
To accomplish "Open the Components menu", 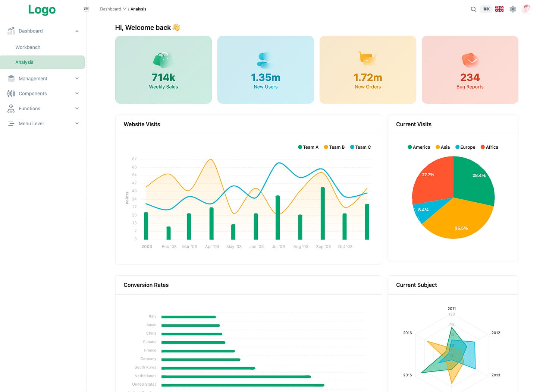I will (43, 94).
